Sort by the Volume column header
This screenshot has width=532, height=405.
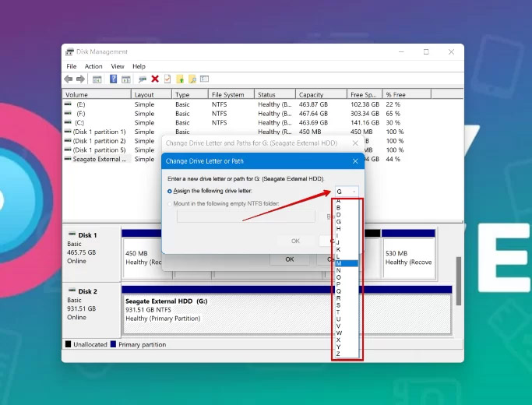coord(97,95)
